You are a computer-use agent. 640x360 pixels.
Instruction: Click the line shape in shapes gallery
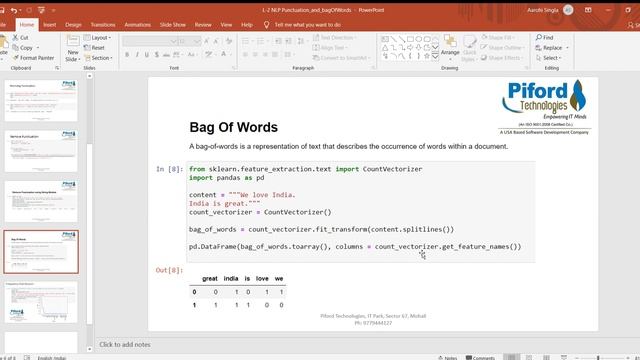[x=393, y=39]
